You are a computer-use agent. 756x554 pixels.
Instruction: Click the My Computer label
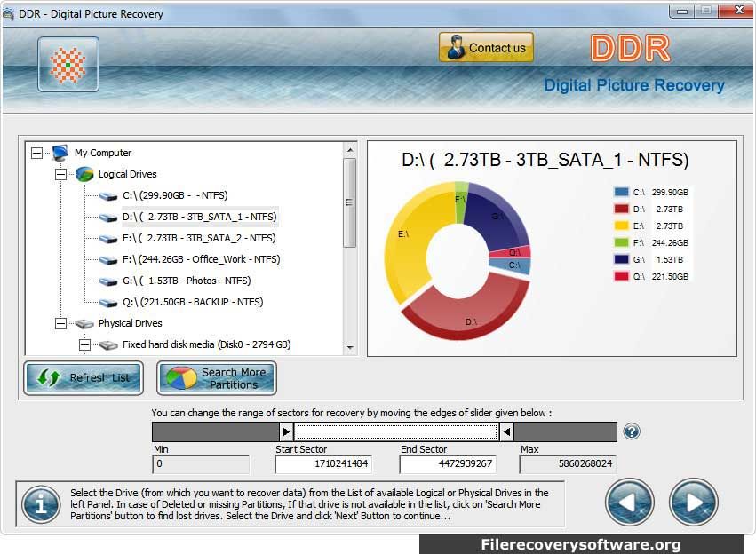pos(103,153)
